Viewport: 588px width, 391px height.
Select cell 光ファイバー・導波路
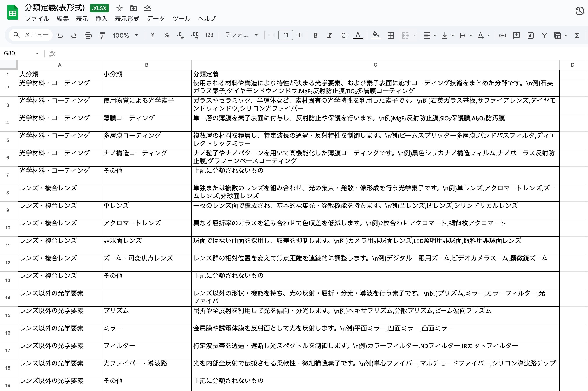146,368
